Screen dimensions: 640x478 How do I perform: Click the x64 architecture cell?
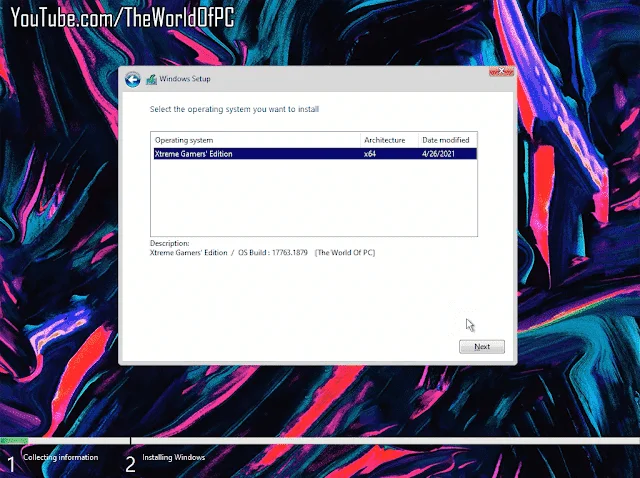(x=370, y=154)
